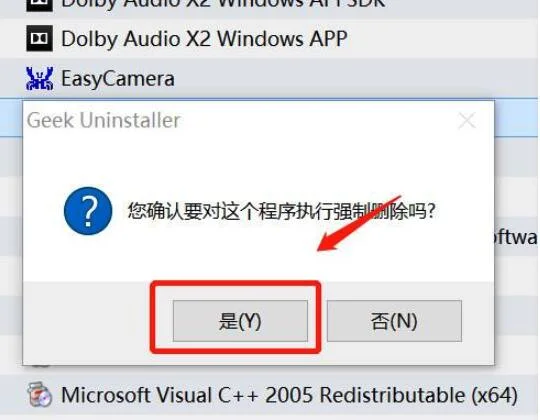This screenshot has width=540, height=420.
Task: Click the Dolby Audio X2 Windows APP icon
Action: [x=40, y=38]
